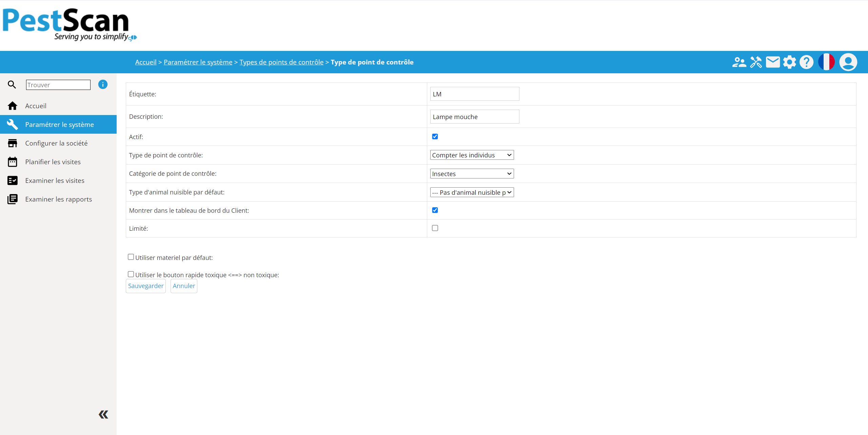Click the French flag language icon
868x435 pixels.
tap(826, 62)
